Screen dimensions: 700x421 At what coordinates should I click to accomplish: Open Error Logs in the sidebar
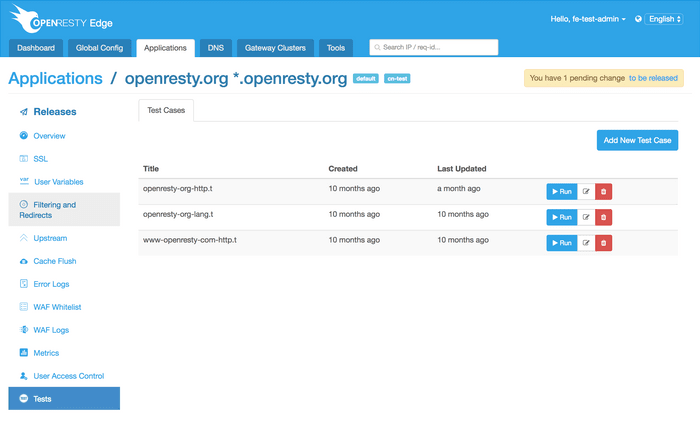coord(51,284)
